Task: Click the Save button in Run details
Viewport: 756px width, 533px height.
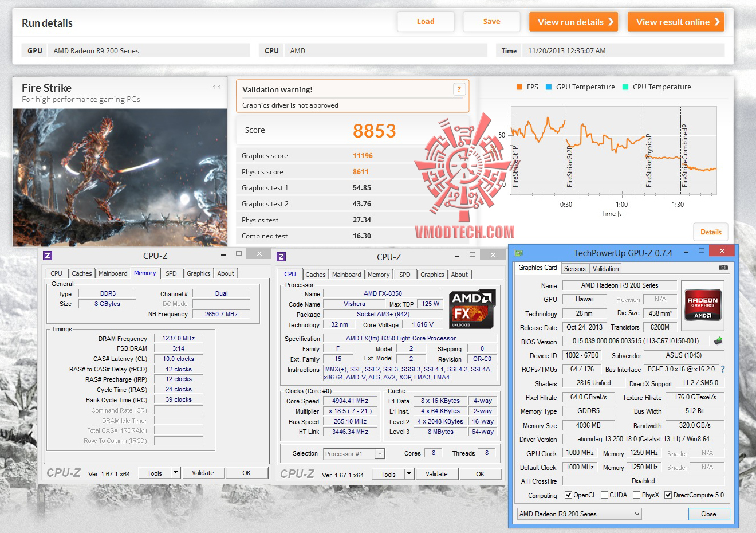Action: click(x=491, y=22)
